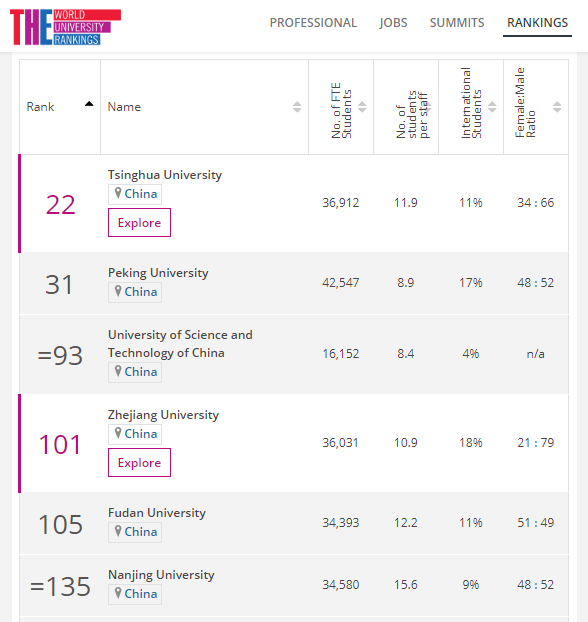This screenshot has width=588, height=622.
Task: Sort by Female:Male Ratio arrows
Action: click(557, 107)
